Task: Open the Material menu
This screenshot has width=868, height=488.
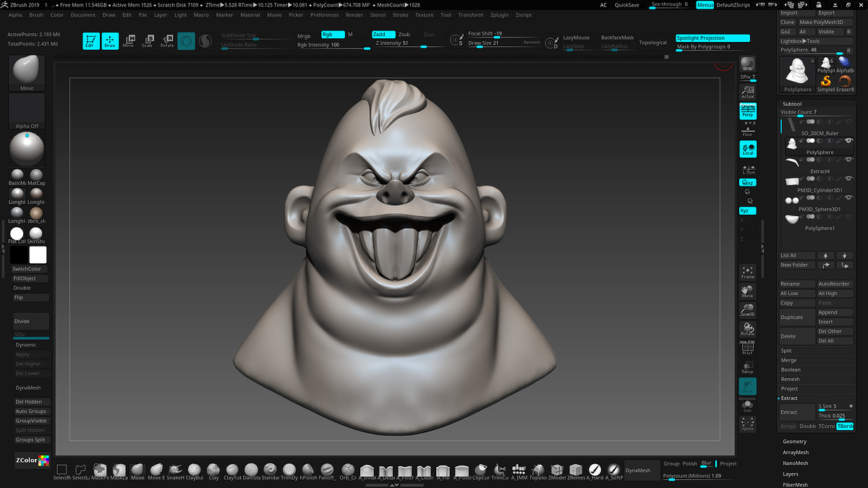Action: click(x=250, y=14)
